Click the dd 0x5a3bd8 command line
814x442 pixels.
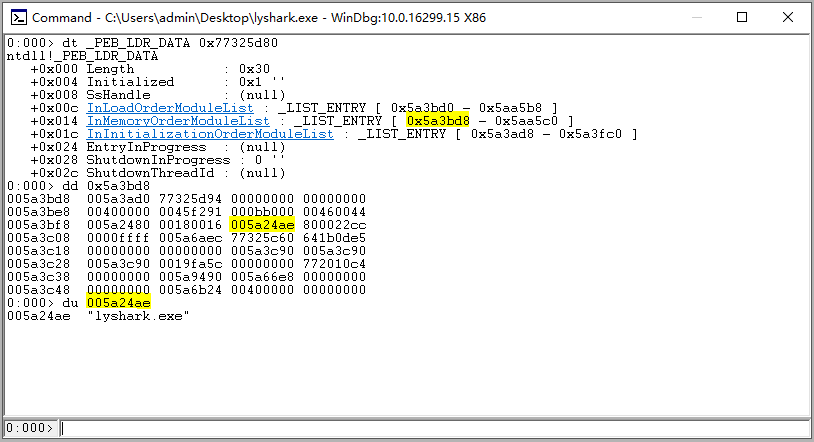pyautogui.click(x=78, y=186)
